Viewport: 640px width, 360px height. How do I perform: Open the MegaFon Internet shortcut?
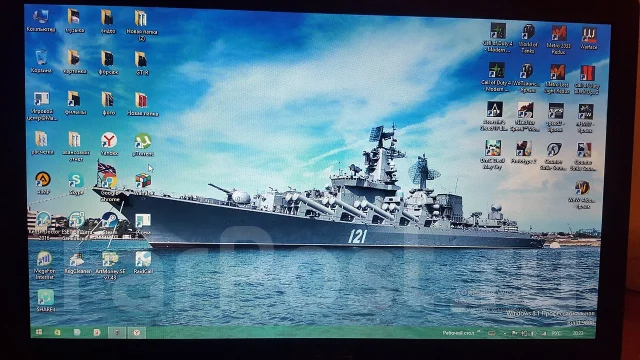(44, 266)
